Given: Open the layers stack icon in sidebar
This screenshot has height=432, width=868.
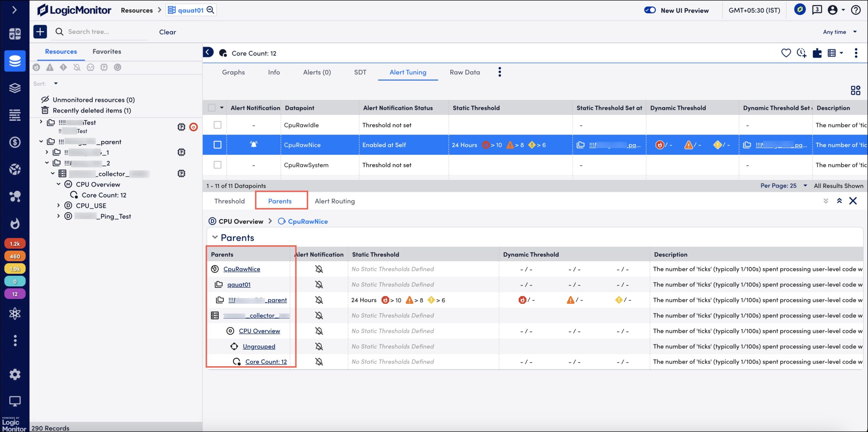Looking at the screenshot, I should pos(15,88).
